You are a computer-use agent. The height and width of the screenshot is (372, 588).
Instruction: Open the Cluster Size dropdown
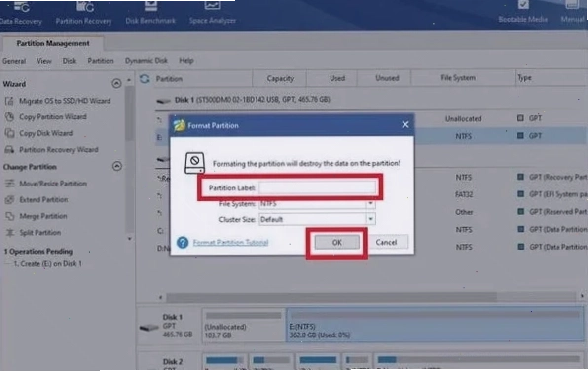[x=370, y=219]
